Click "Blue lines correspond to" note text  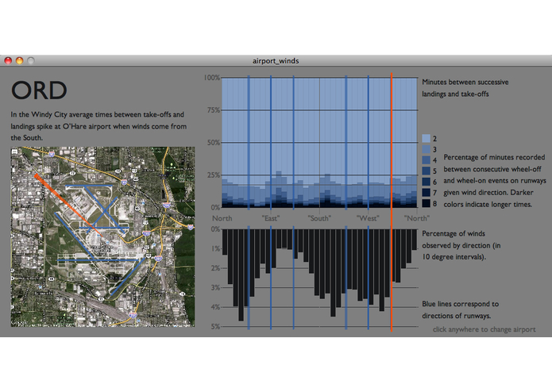[x=460, y=304]
